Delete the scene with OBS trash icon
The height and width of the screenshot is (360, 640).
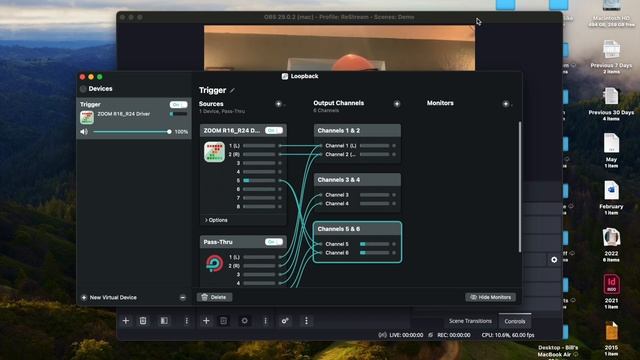click(x=143, y=321)
